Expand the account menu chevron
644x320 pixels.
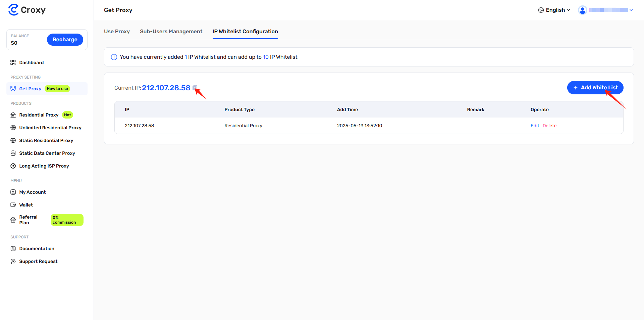pos(631,10)
